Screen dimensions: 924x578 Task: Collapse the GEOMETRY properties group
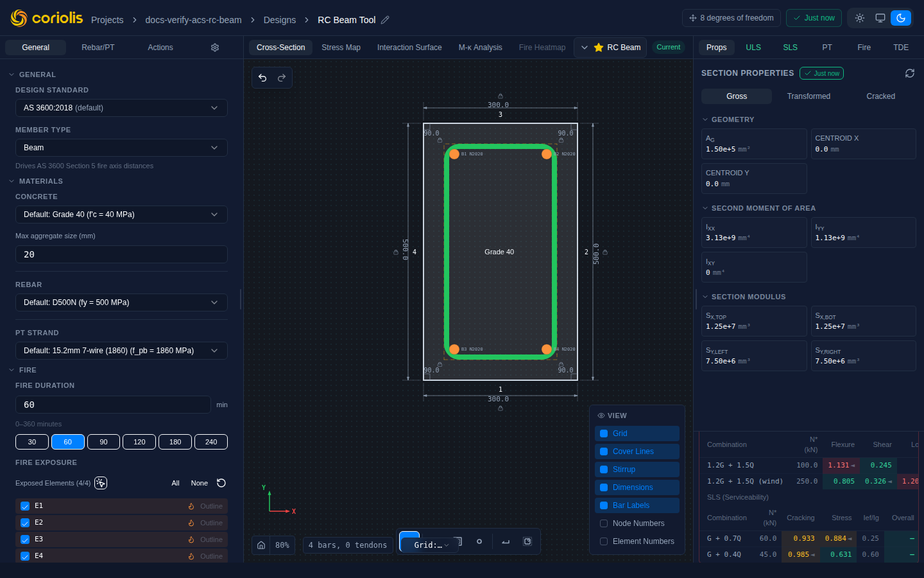click(728, 119)
